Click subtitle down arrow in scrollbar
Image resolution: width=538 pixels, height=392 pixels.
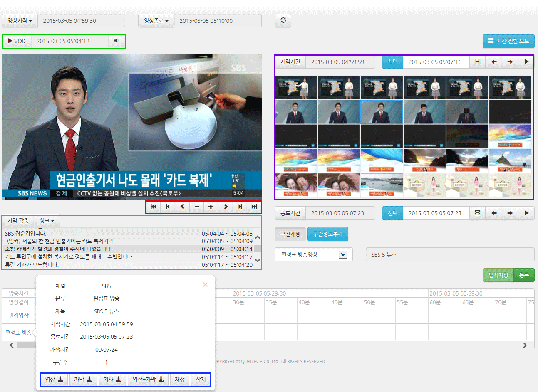258,260
